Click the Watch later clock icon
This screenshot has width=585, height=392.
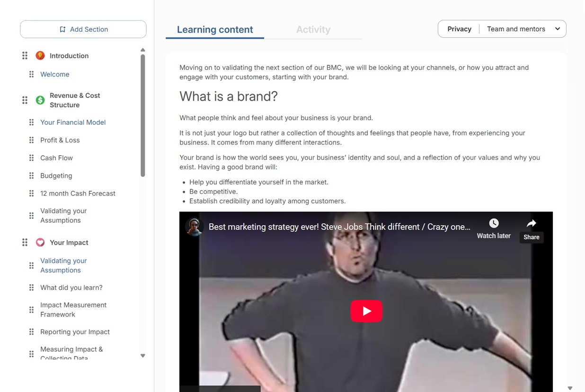pos(494,224)
